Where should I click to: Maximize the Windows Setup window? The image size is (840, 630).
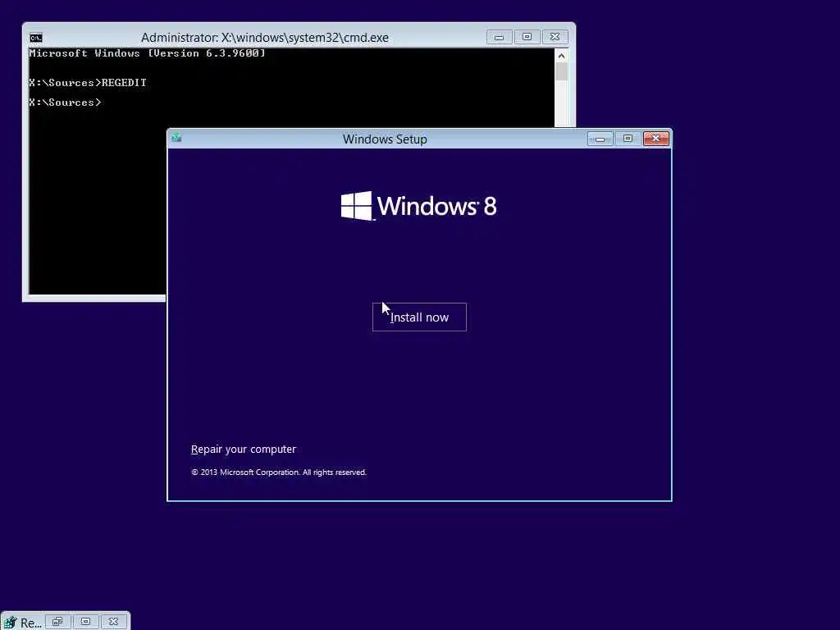pos(628,139)
